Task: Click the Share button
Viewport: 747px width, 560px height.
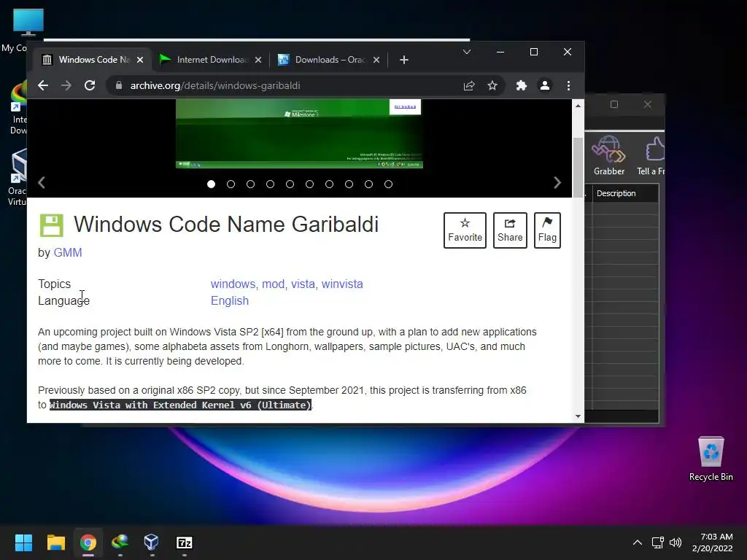Action: [x=510, y=230]
